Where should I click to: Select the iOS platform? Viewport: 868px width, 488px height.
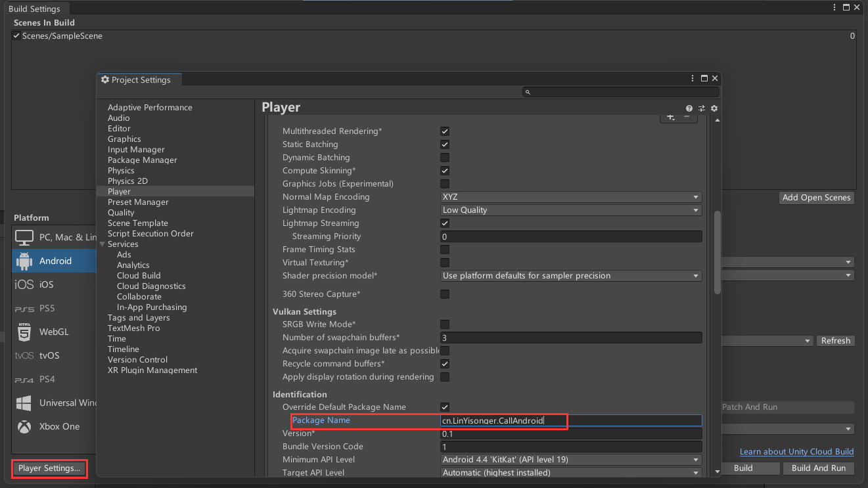pos(54,284)
